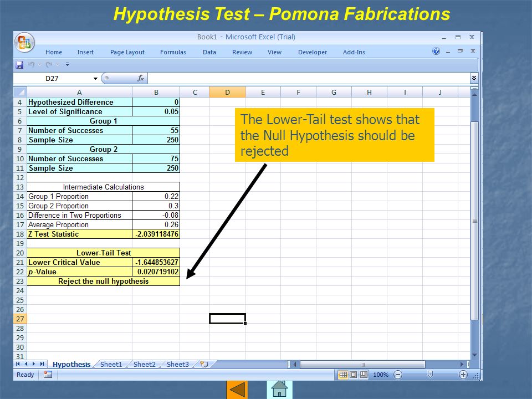Viewport: 532px width, 399px height.
Task: Click the orange previous slide arrow button
Action: 237,390
